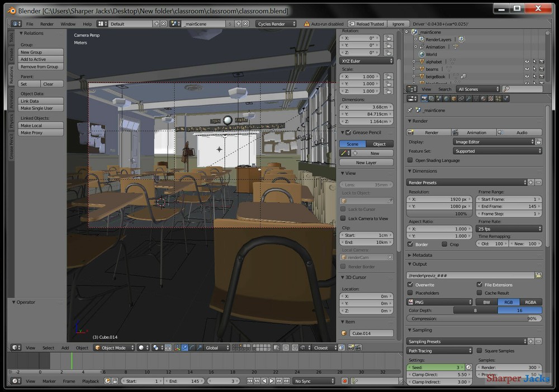
Task: Open the Cycles Render engine dropdown
Action: coord(276,23)
